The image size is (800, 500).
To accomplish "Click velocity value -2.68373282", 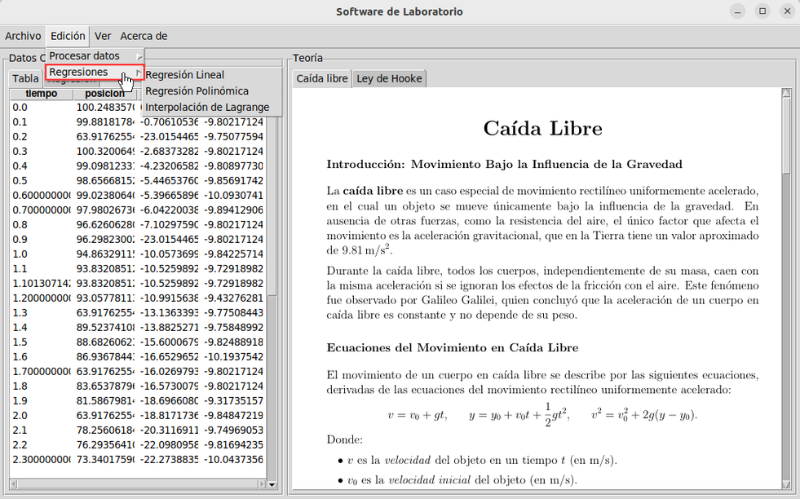I will coord(169,152).
